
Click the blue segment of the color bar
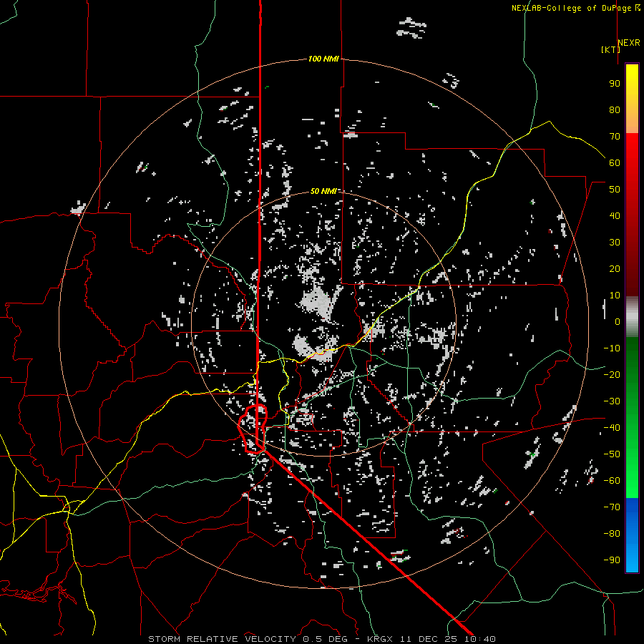tap(632, 535)
